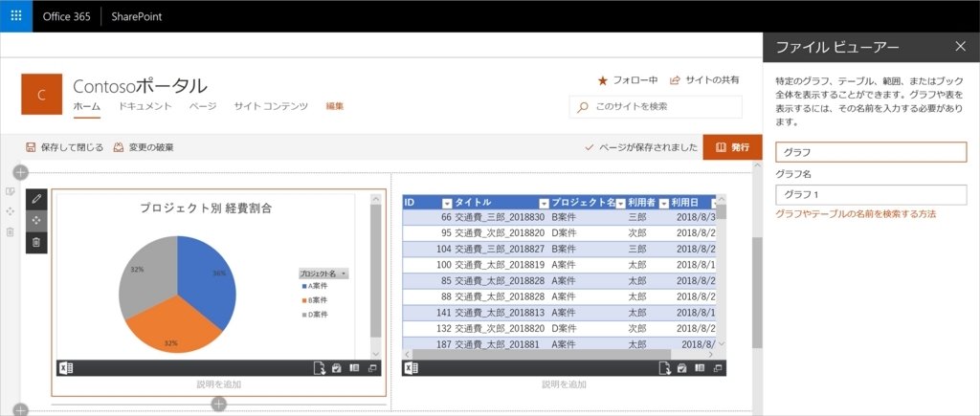Open サイト コンテンツ navigation item
The image size is (980, 416).
[271, 107]
